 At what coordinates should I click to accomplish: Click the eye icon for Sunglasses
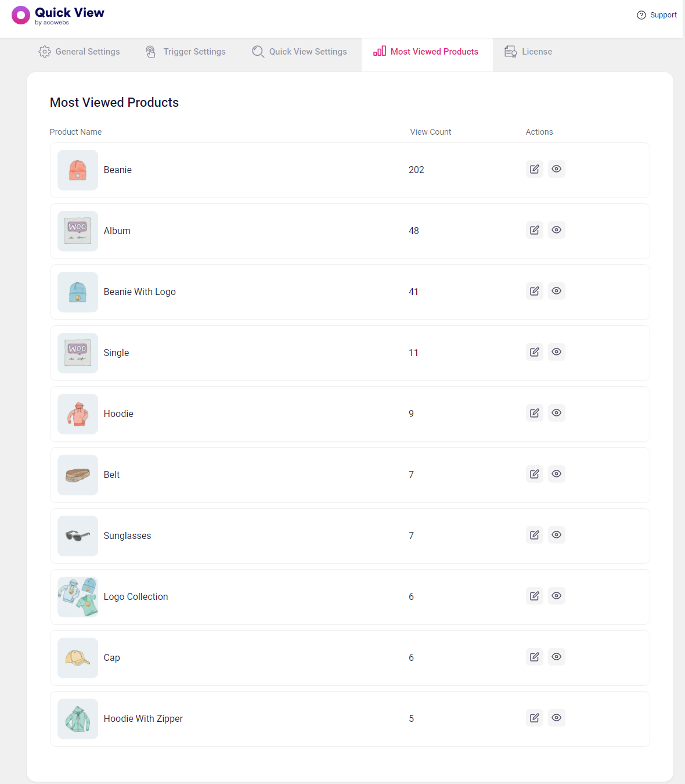point(557,535)
